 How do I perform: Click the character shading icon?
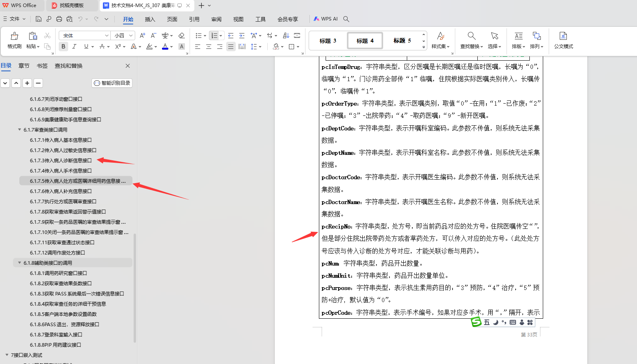pyautogui.click(x=181, y=46)
